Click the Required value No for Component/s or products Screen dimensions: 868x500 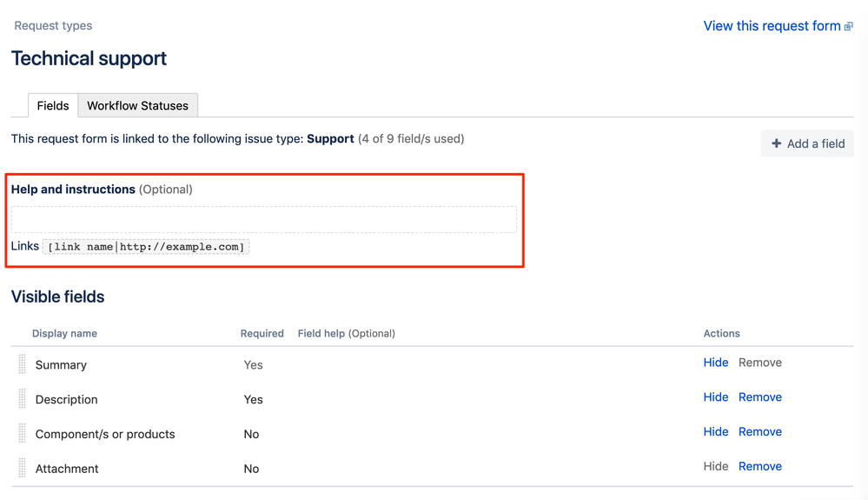point(251,434)
